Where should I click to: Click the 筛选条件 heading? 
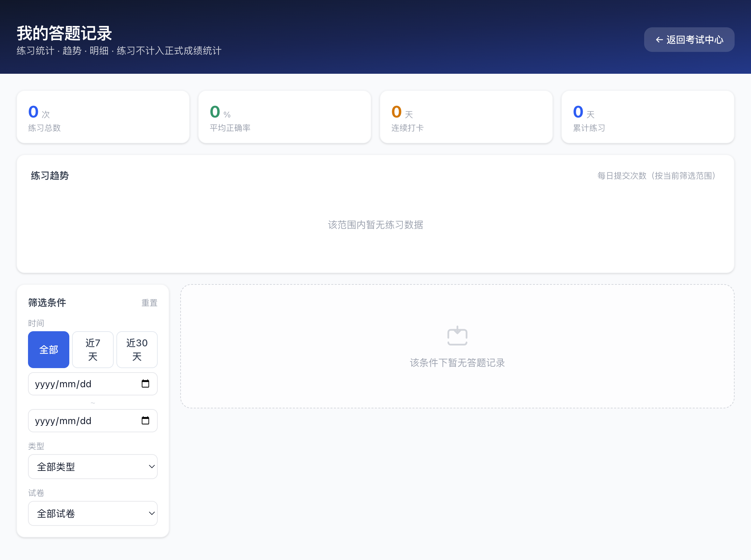[x=47, y=303]
